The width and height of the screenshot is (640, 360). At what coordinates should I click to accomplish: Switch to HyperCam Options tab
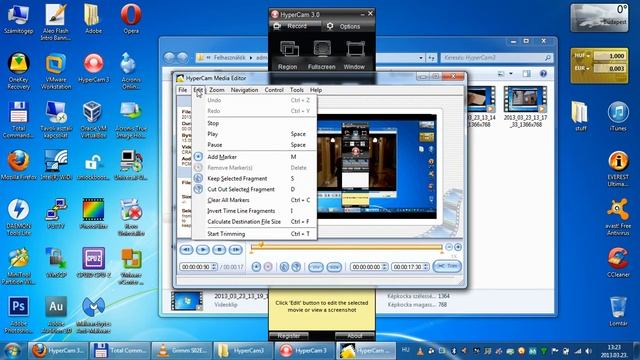point(344,26)
